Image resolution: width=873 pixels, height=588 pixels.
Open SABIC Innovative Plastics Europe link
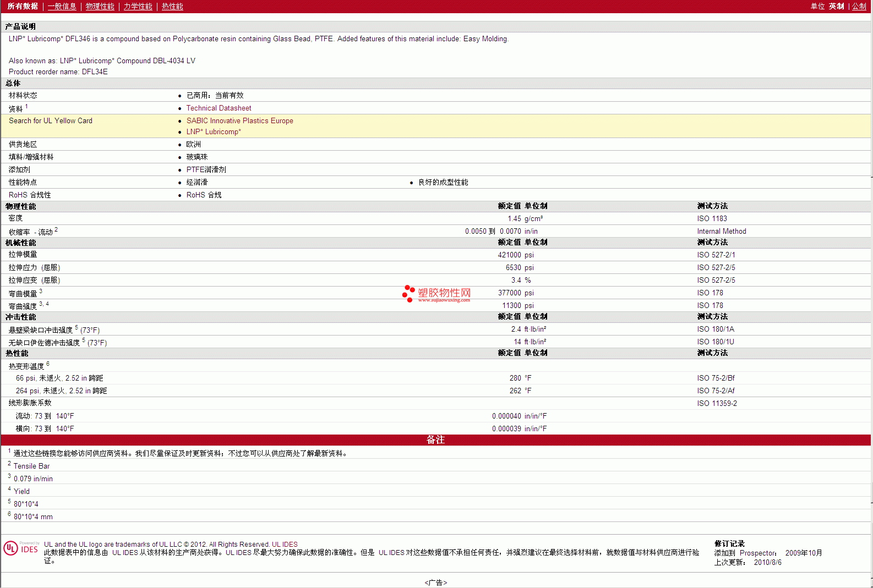239,121
